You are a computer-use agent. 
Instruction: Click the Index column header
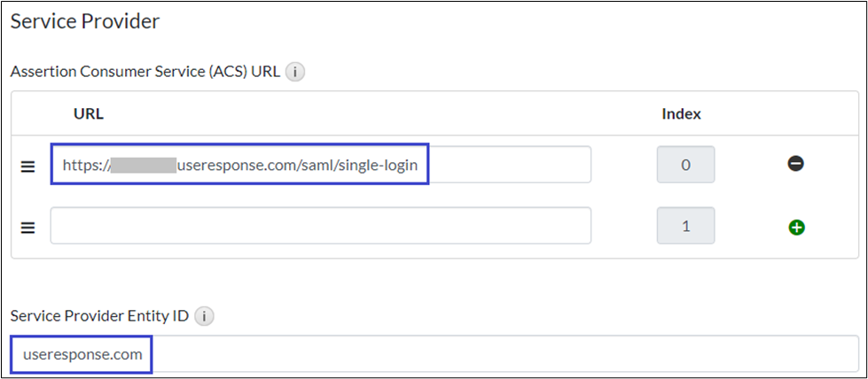(681, 113)
